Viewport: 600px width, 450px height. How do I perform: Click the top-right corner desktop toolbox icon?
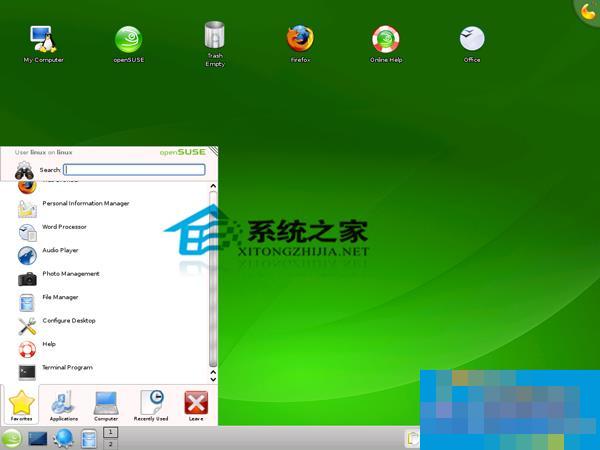588,11
